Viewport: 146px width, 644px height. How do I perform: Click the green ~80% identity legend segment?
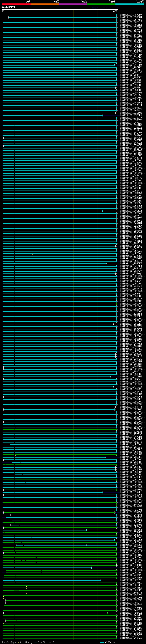101,4
